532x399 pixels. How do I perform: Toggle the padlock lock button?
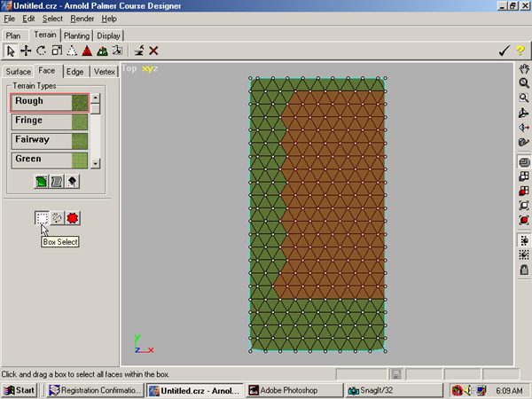click(x=524, y=270)
